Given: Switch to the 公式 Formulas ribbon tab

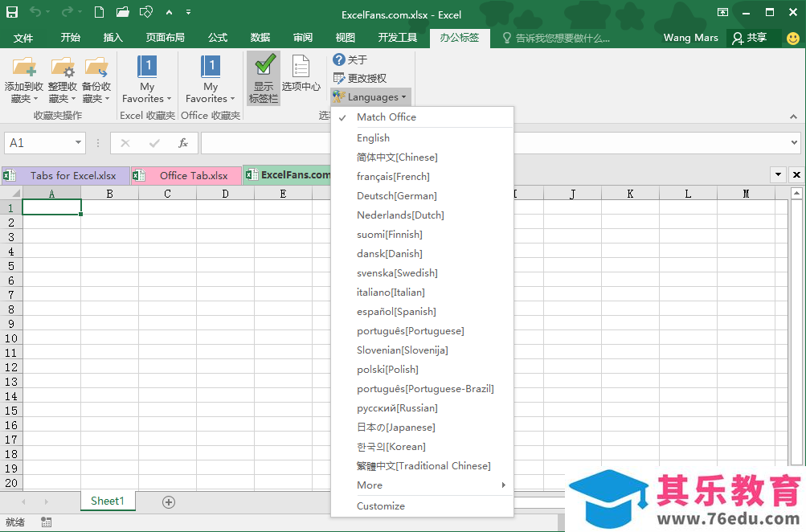Looking at the screenshot, I should pos(218,38).
